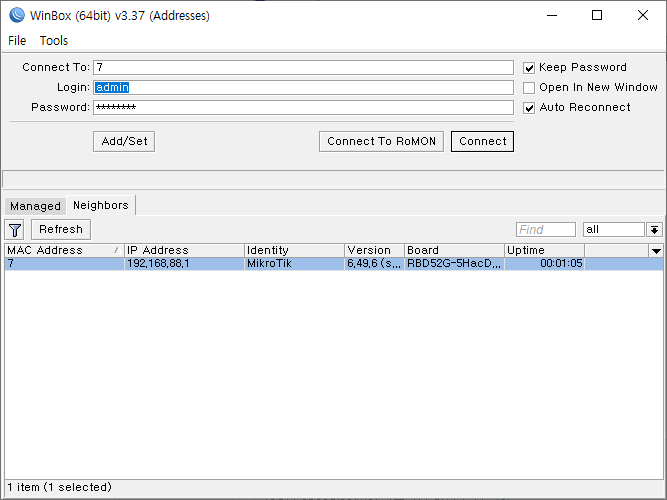Focus the Connect To address field

[x=303, y=67]
